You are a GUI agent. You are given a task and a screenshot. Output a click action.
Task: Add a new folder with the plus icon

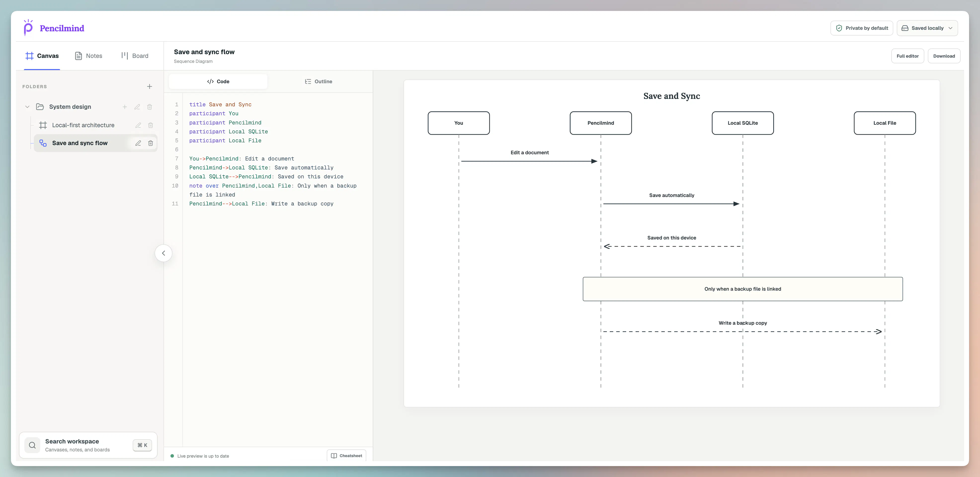coord(150,87)
